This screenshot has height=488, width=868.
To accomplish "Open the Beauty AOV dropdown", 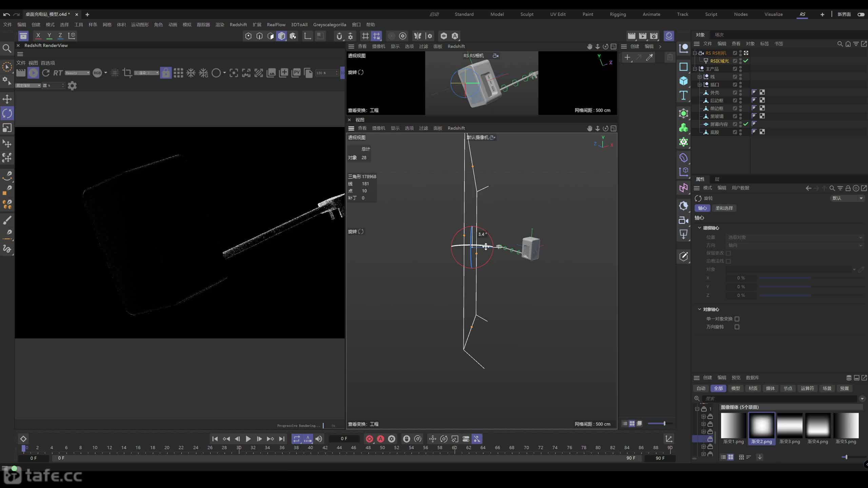I will click(78, 73).
